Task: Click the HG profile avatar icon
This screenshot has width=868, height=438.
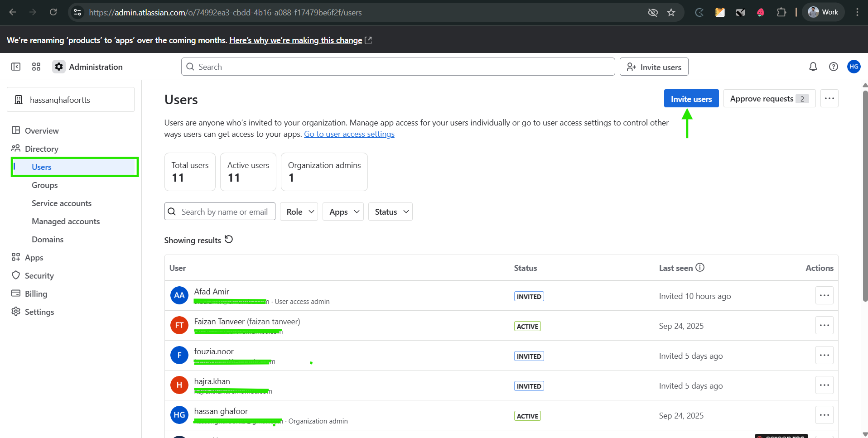Action: [854, 66]
